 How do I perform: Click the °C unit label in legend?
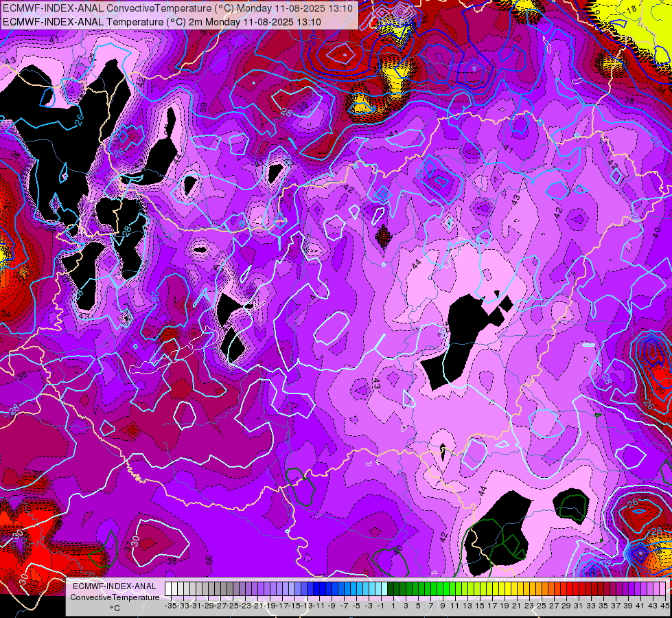(115, 608)
